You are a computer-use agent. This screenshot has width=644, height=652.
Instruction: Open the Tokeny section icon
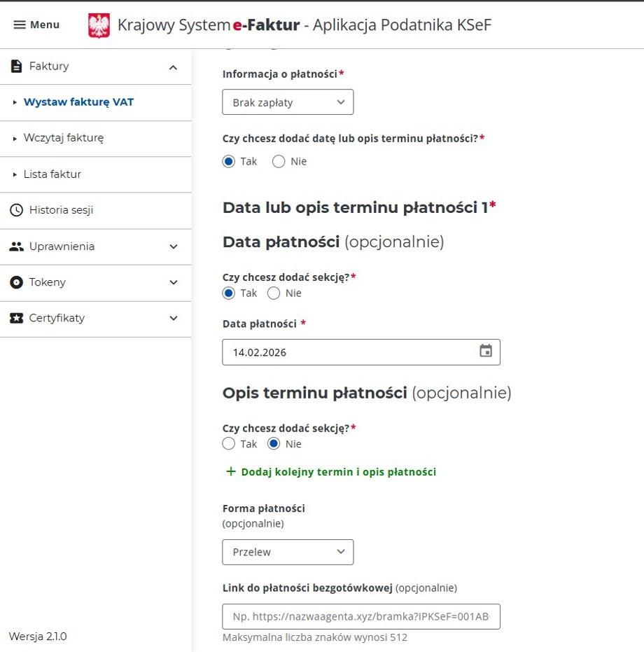click(x=16, y=283)
